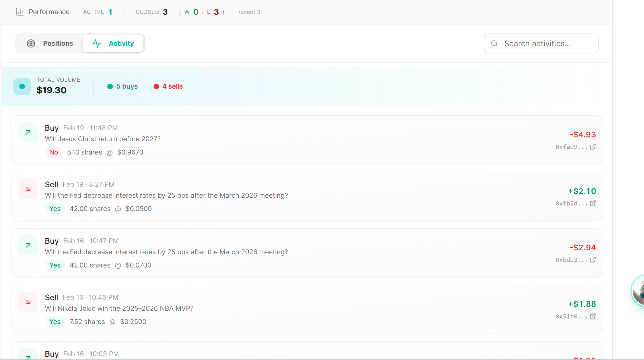This screenshot has width=644, height=360.
Task: Click the green buy arrow on the Jesus Christ trade
Action: [28, 132]
